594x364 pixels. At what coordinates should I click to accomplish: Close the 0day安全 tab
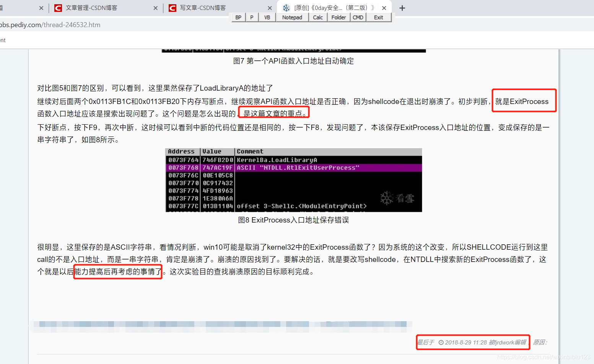click(x=384, y=8)
